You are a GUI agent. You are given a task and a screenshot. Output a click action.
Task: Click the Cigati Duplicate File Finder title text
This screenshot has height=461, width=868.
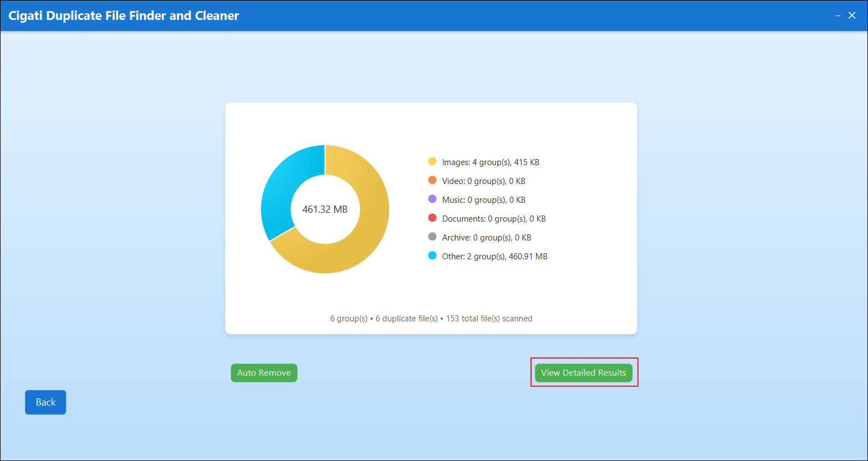[124, 16]
